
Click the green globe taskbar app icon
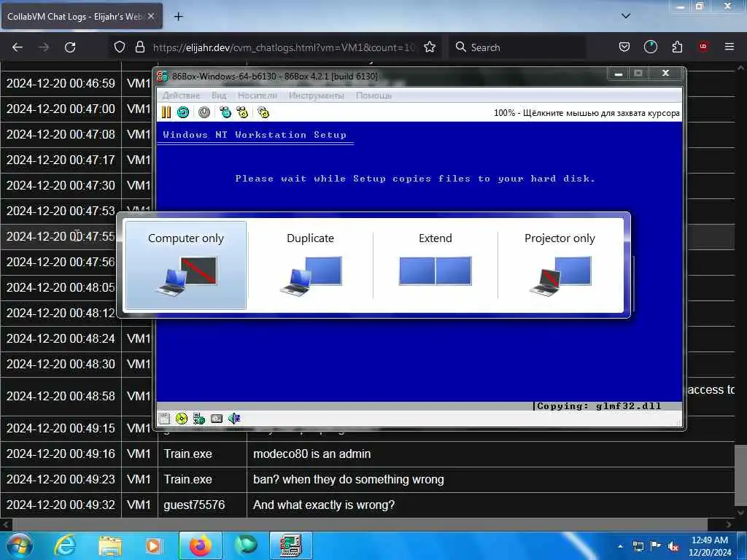247,545
